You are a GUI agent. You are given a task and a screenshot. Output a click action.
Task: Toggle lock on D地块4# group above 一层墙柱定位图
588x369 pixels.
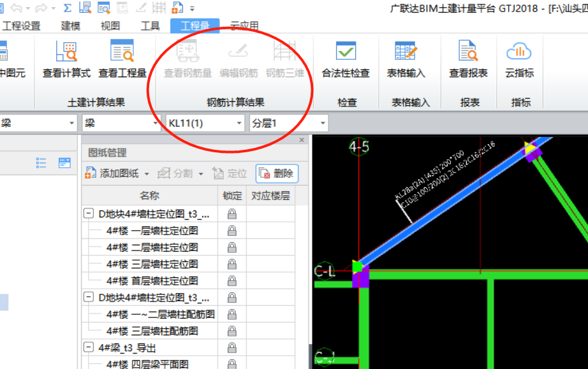click(232, 214)
